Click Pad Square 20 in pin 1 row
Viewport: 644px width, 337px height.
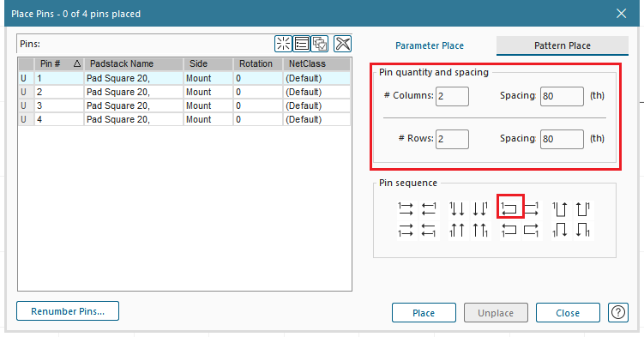[134, 78]
